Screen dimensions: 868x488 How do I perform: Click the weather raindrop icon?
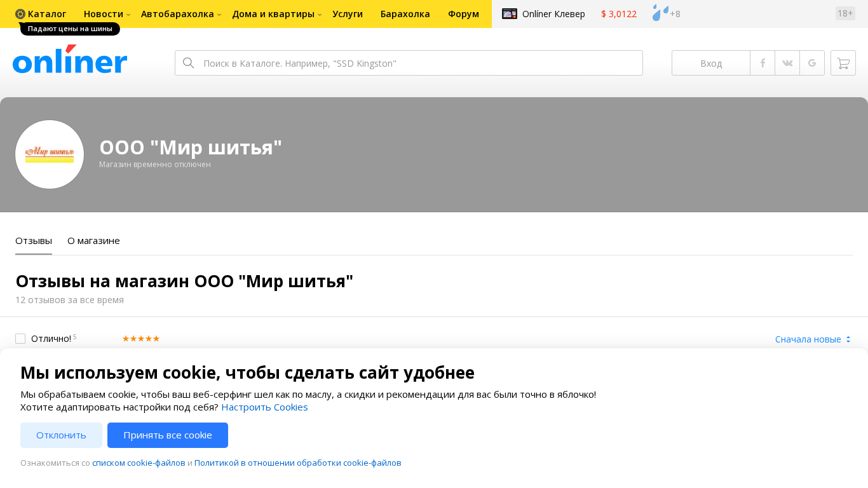click(660, 13)
